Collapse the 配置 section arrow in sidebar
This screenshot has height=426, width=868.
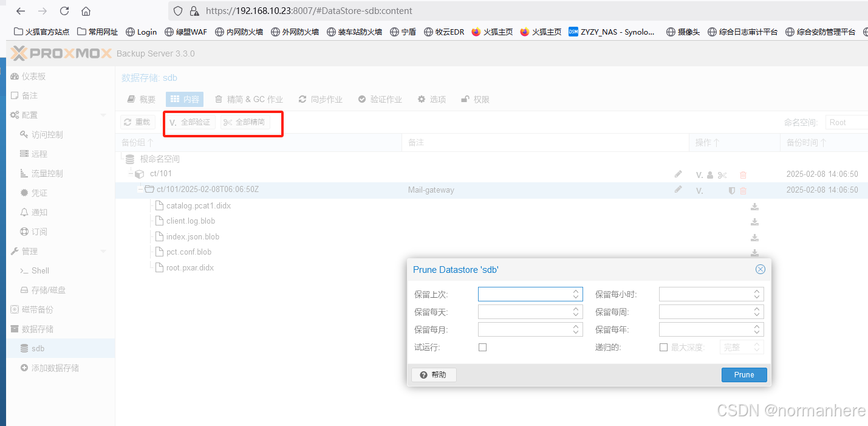pos(103,115)
